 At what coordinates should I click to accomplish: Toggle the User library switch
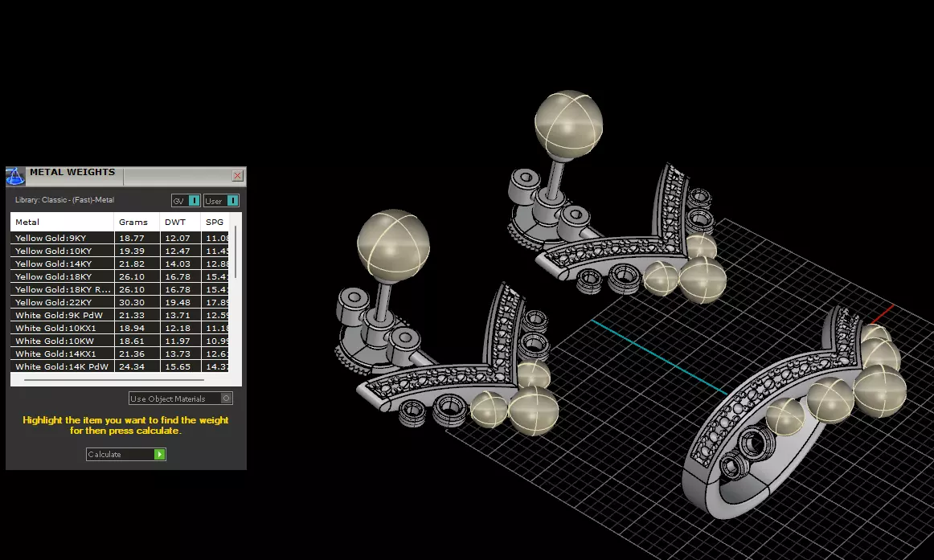pyautogui.click(x=221, y=201)
